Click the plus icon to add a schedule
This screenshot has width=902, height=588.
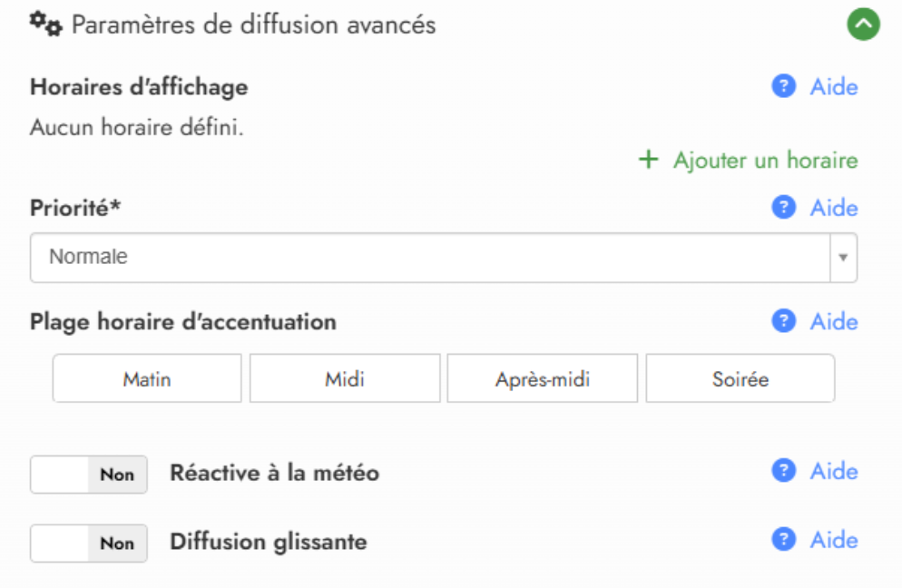pyautogui.click(x=648, y=161)
